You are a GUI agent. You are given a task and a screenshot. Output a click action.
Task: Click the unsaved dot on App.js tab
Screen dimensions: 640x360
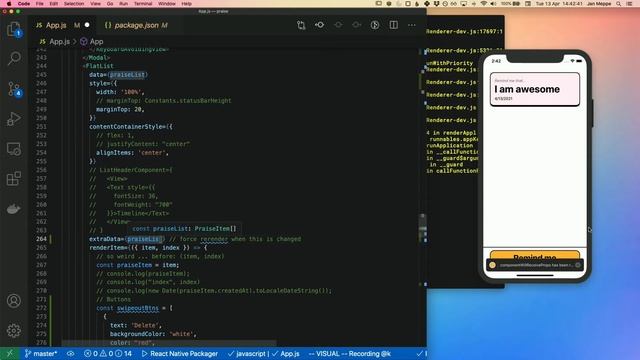tap(87, 25)
